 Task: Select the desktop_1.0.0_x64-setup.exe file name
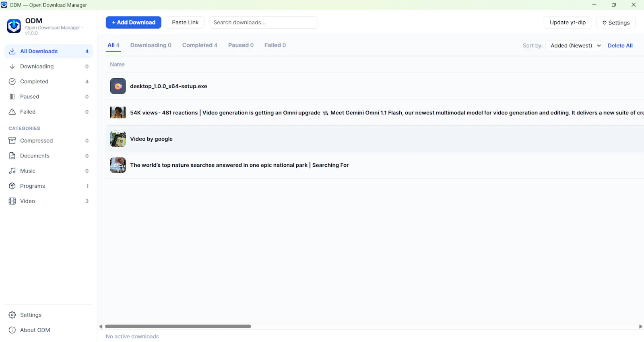pyautogui.click(x=169, y=86)
